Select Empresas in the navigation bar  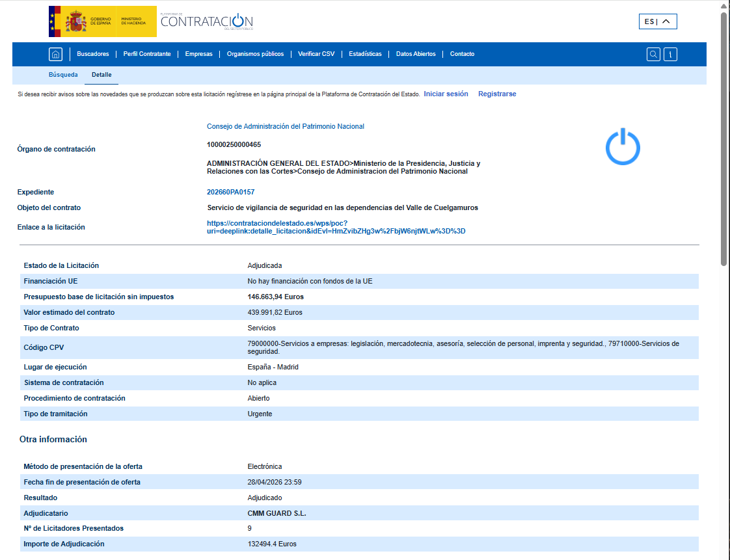[x=199, y=54]
